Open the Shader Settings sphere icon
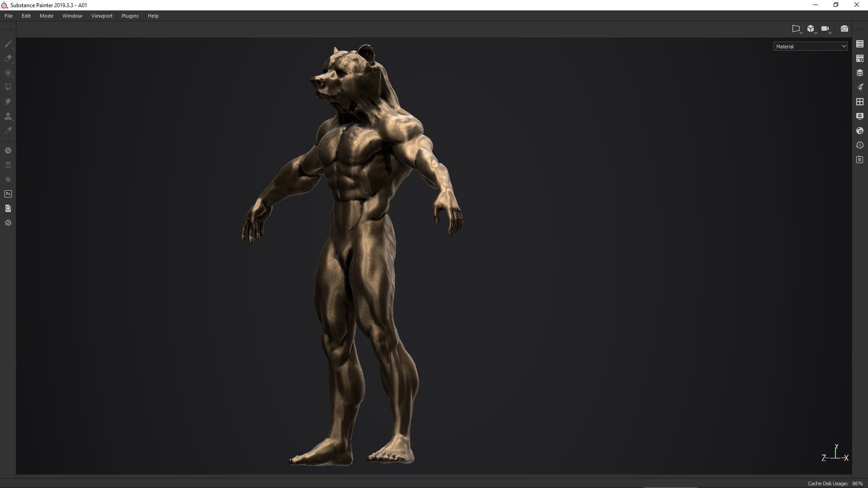This screenshot has height=488, width=868. click(860, 131)
